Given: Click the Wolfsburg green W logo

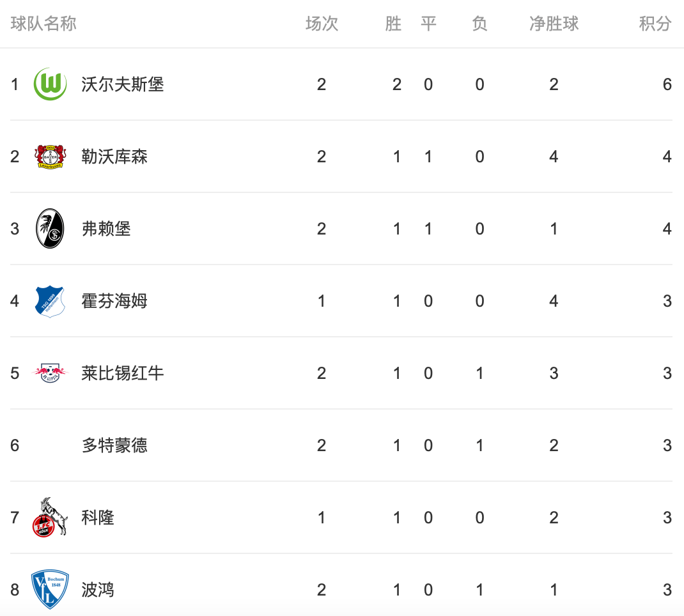Looking at the screenshot, I should point(50,84).
